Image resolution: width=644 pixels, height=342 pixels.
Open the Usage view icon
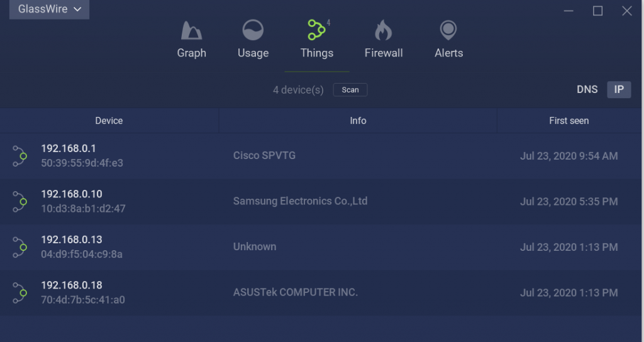253,30
